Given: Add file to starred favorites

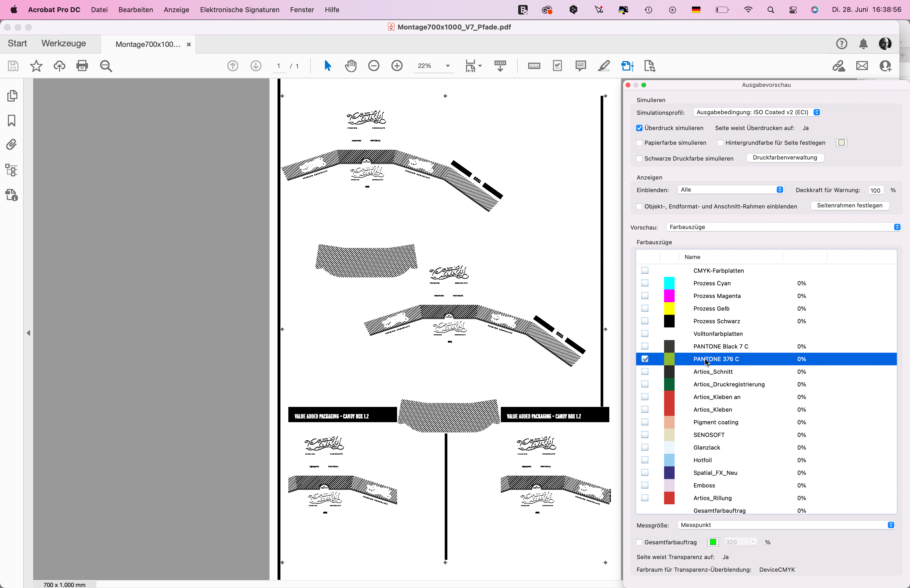Looking at the screenshot, I should [x=36, y=66].
